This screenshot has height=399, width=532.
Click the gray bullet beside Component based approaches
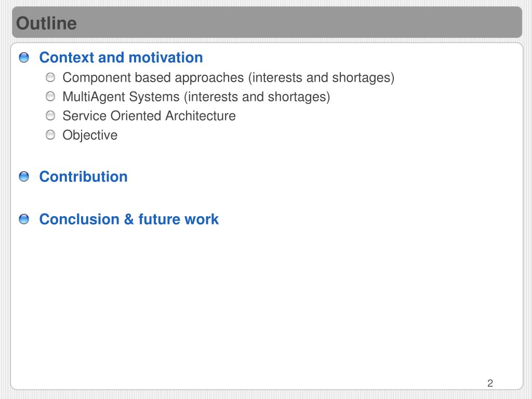[50, 77]
